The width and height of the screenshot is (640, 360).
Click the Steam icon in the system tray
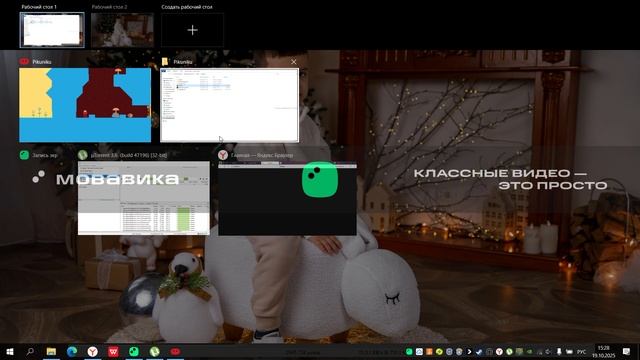pyautogui.click(x=479, y=351)
